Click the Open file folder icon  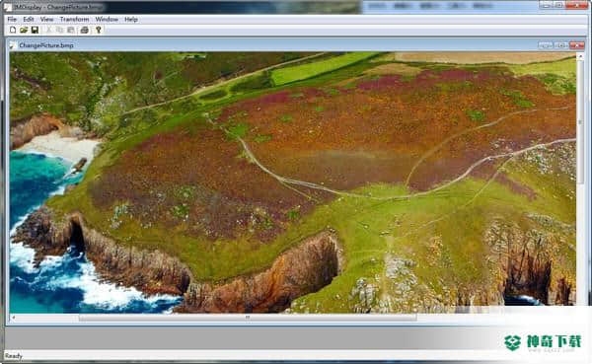click(x=24, y=30)
